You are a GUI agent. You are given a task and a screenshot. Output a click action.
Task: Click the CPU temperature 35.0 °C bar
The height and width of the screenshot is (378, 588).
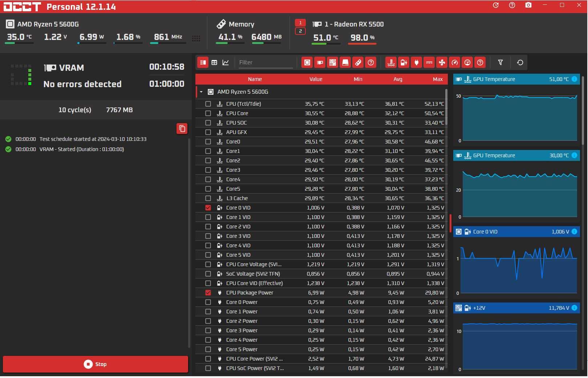[x=19, y=43]
